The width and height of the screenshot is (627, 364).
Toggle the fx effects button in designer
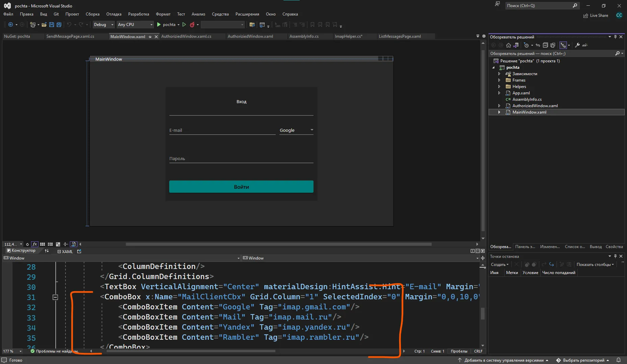pos(34,244)
